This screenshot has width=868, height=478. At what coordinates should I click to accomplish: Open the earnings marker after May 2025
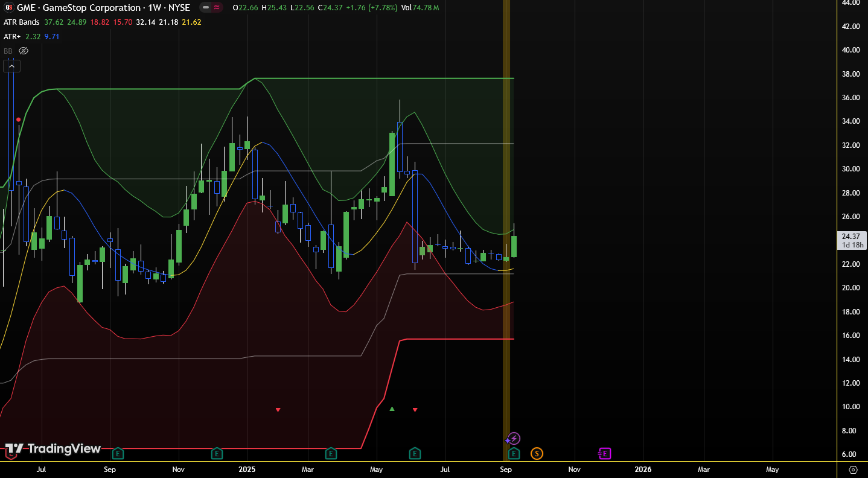click(x=415, y=453)
